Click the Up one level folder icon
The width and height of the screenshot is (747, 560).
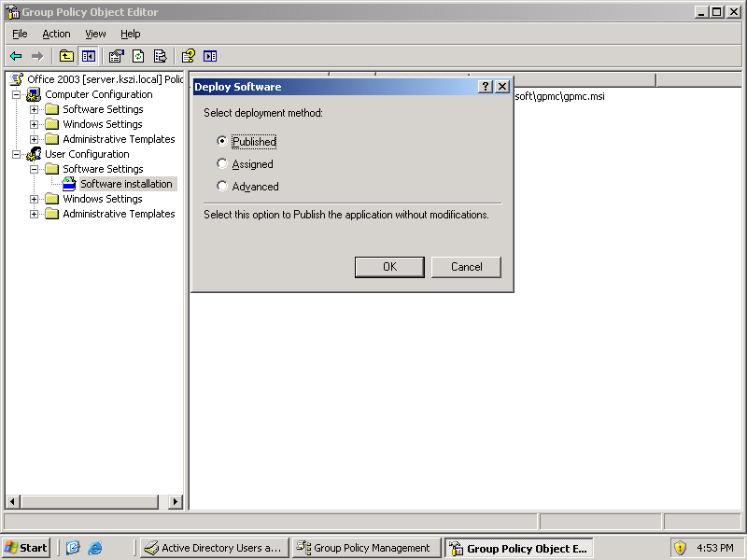pos(66,56)
